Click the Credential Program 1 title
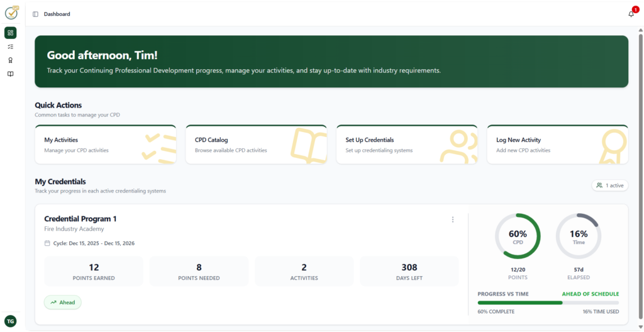This screenshot has height=332, width=644. click(x=80, y=219)
